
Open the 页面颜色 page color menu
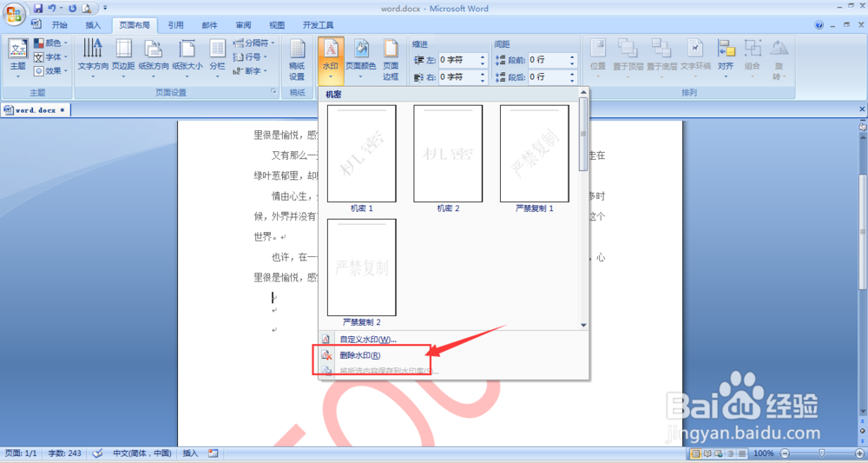pos(361,59)
